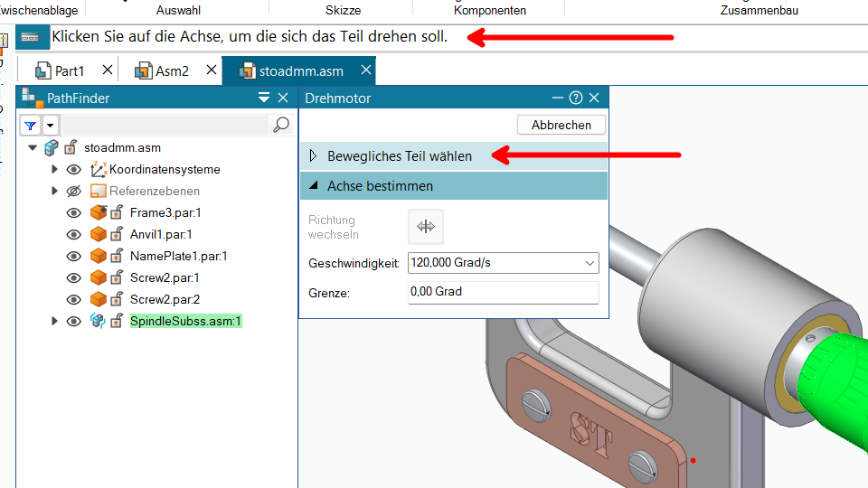Click the orange part icon of Anvil1.par:1
The width and height of the screenshot is (868, 488).
pos(98,234)
